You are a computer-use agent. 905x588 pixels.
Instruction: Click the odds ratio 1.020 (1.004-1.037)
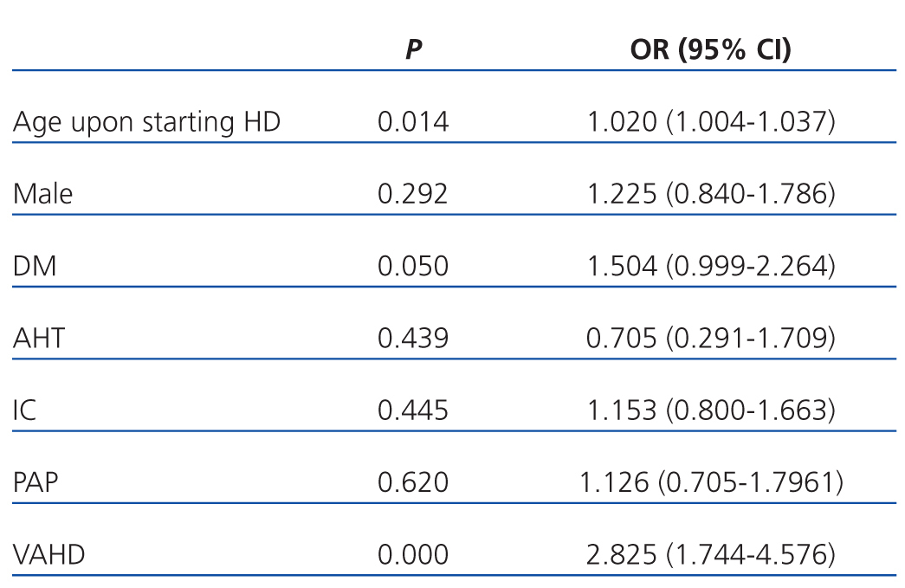pos(711,122)
